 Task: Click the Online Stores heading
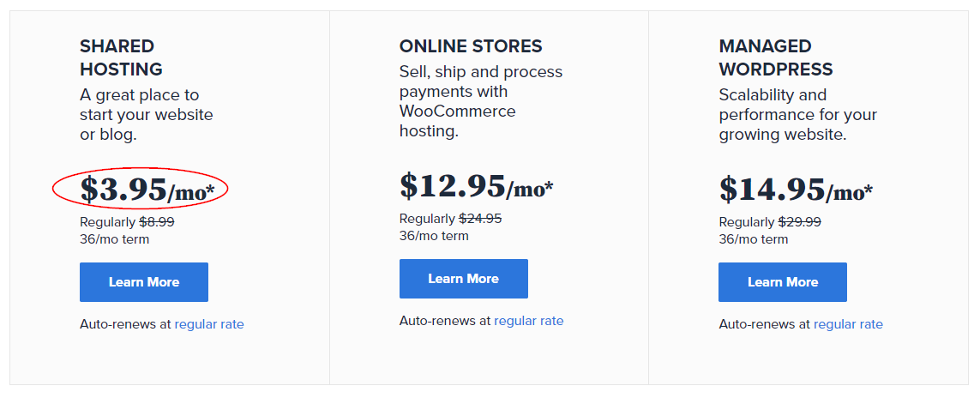[471, 46]
